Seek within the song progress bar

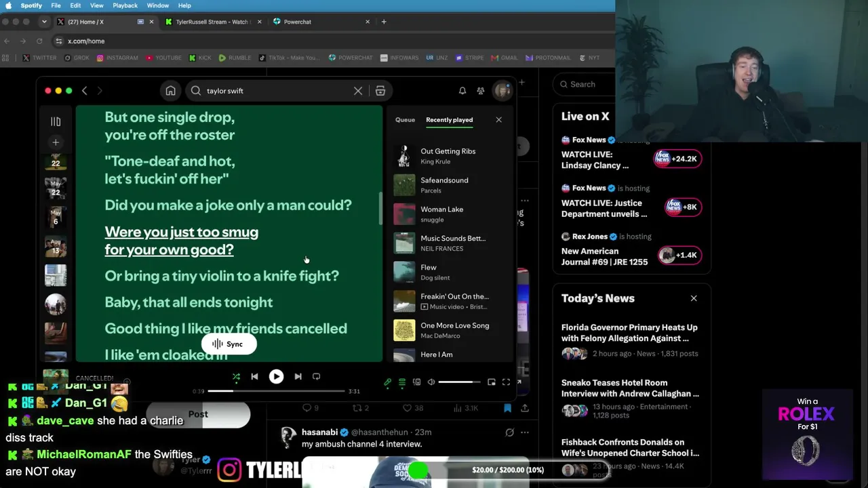tap(277, 391)
